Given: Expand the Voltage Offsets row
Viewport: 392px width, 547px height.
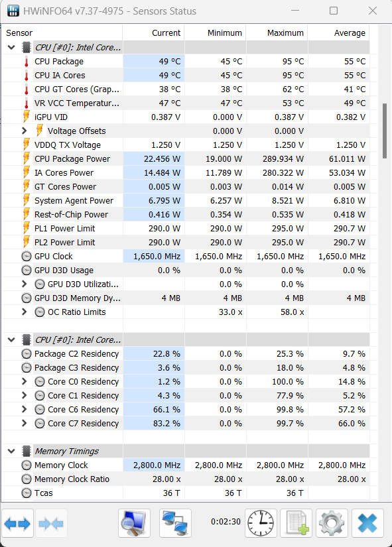Looking at the screenshot, I should (24, 131).
